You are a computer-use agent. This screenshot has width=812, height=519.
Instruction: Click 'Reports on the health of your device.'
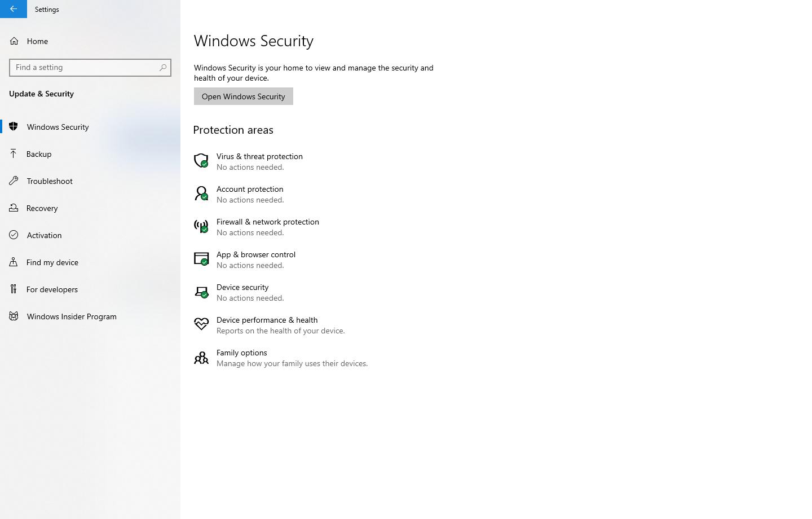click(281, 331)
